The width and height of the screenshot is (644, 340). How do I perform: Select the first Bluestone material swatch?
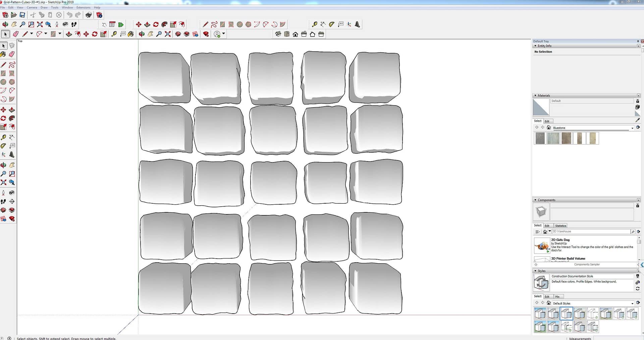[540, 138]
